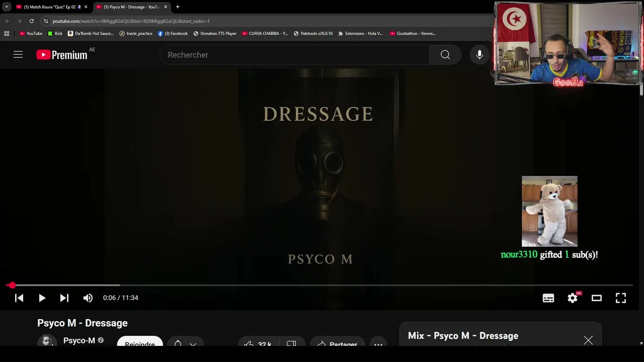The width and height of the screenshot is (644, 362).
Task: Open the travle_practice bookmark
Action: (x=136, y=34)
